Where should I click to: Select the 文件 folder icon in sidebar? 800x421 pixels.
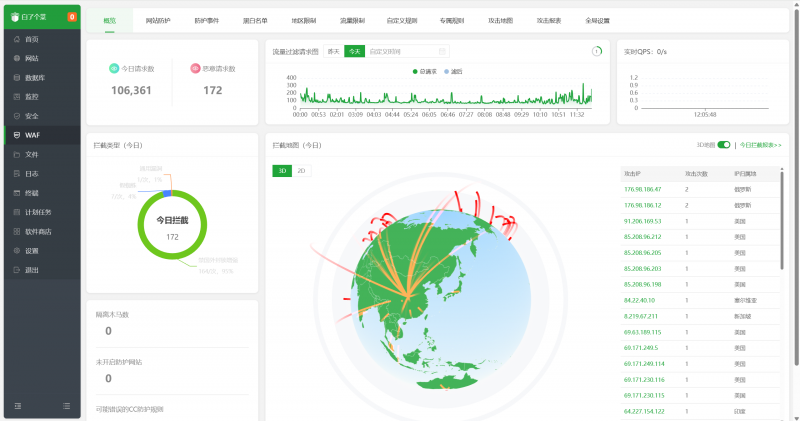(17, 154)
